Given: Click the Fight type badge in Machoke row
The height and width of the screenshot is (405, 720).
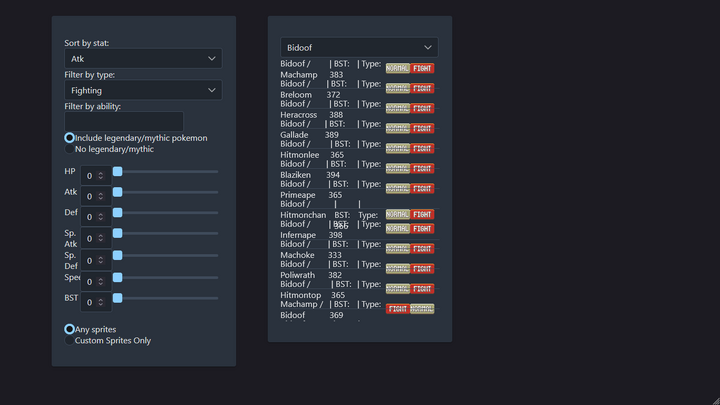Looking at the screenshot, I should click(422, 249).
